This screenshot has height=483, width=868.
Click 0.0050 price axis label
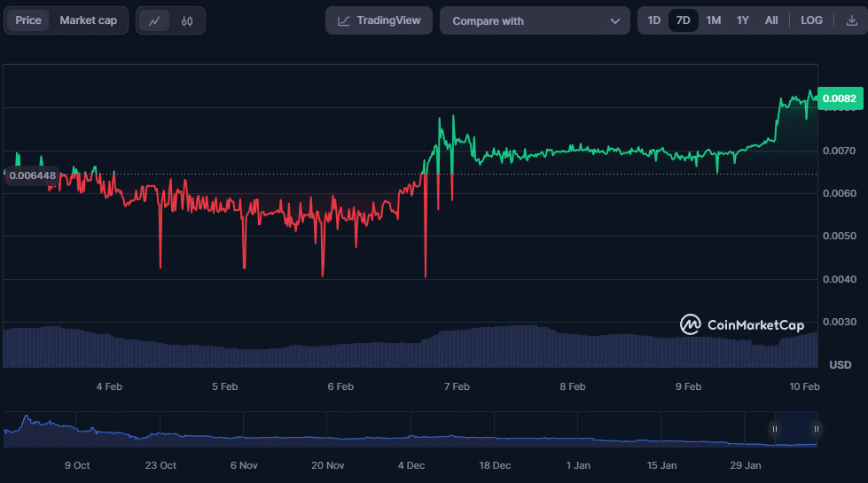point(840,236)
